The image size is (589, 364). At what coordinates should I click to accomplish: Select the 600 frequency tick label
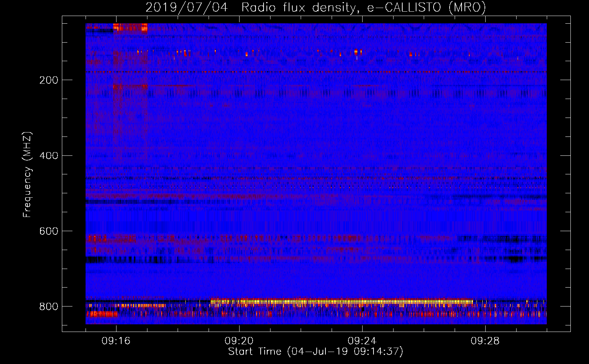coord(49,231)
